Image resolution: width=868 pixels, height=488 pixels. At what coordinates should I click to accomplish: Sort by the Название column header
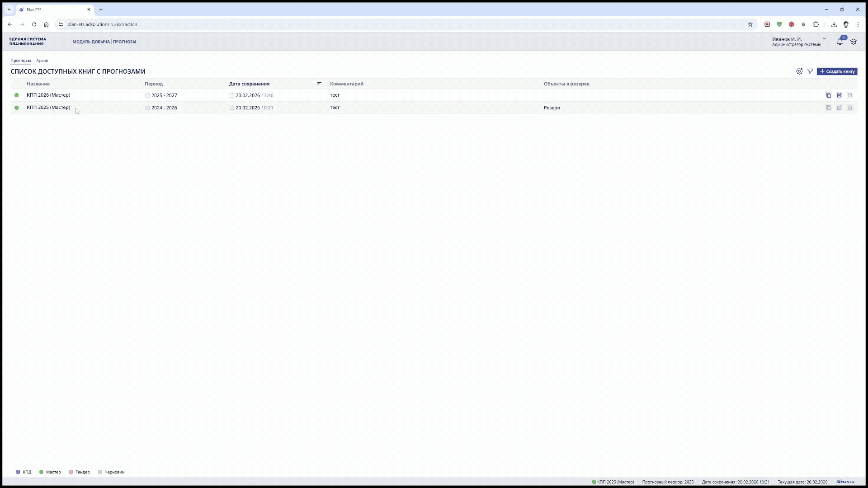click(x=38, y=84)
